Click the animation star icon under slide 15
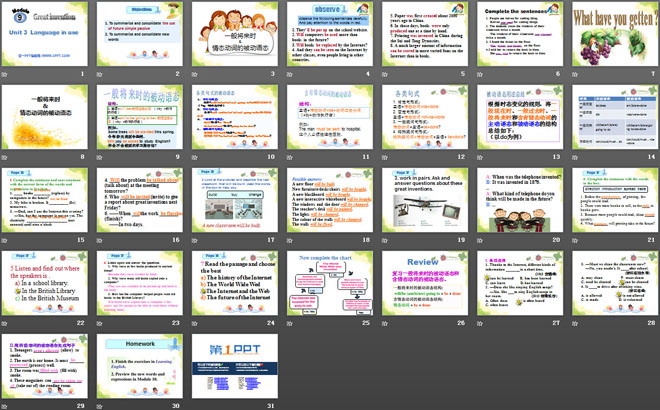660x410 pixels. pos(5,241)
